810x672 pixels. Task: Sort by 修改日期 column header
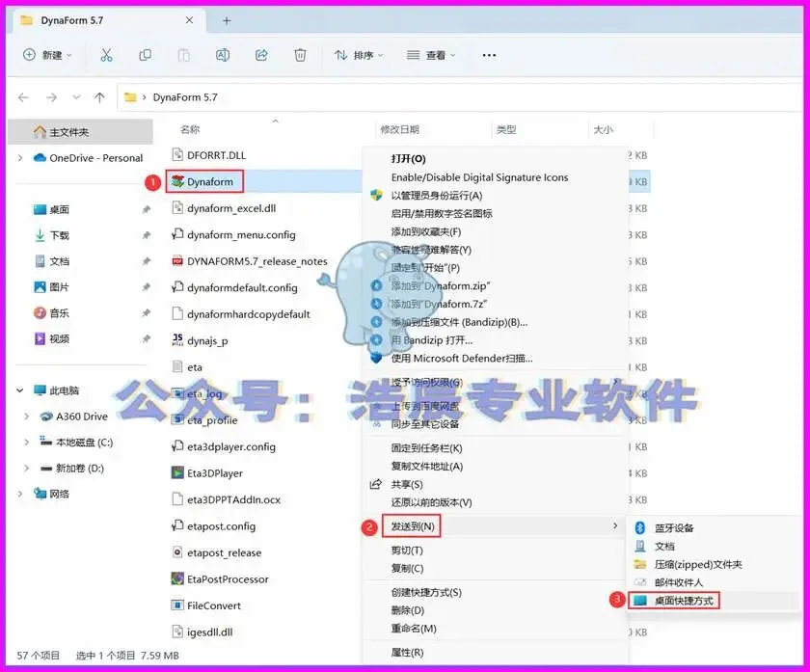tap(400, 129)
